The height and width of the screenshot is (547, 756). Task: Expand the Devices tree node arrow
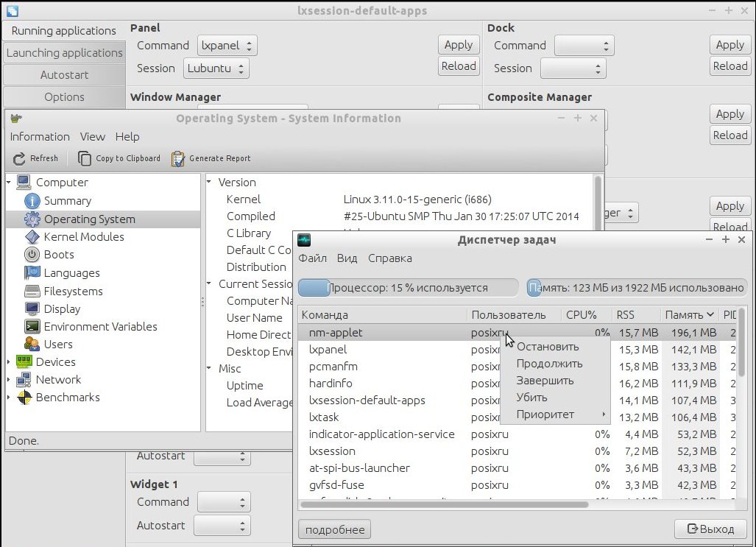[9, 361]
